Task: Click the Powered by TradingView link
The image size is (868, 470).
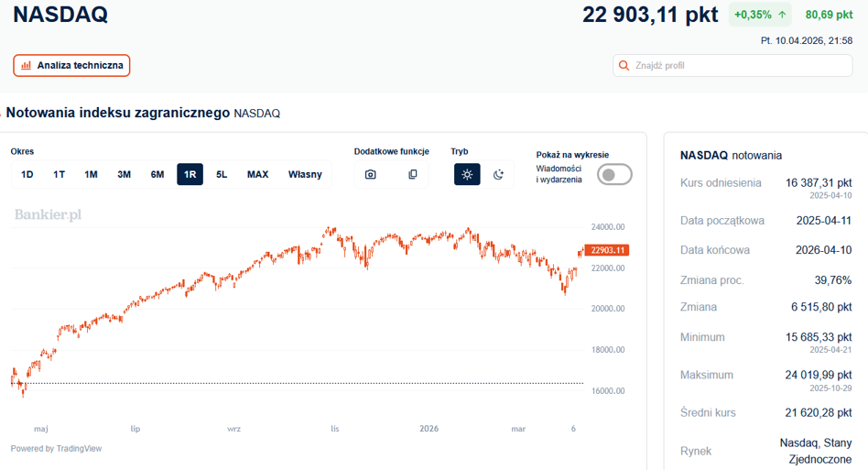Action: (x=56, y=448)
